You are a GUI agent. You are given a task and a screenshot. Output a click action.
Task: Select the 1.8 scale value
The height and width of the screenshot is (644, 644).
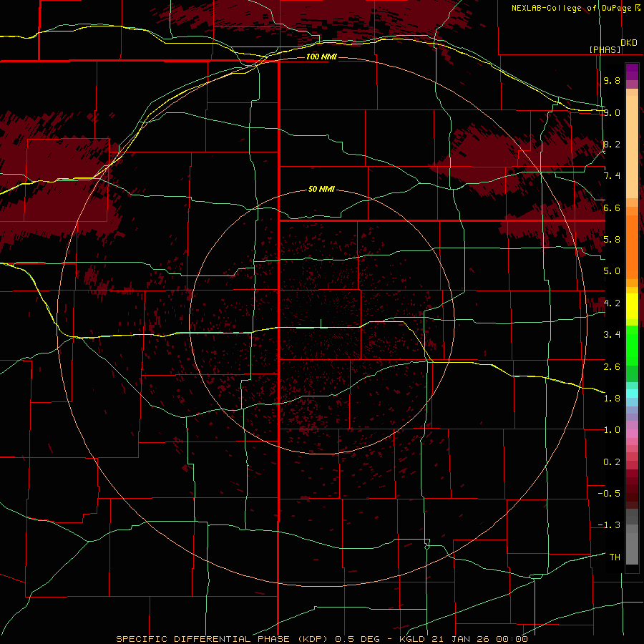[612, 399]
